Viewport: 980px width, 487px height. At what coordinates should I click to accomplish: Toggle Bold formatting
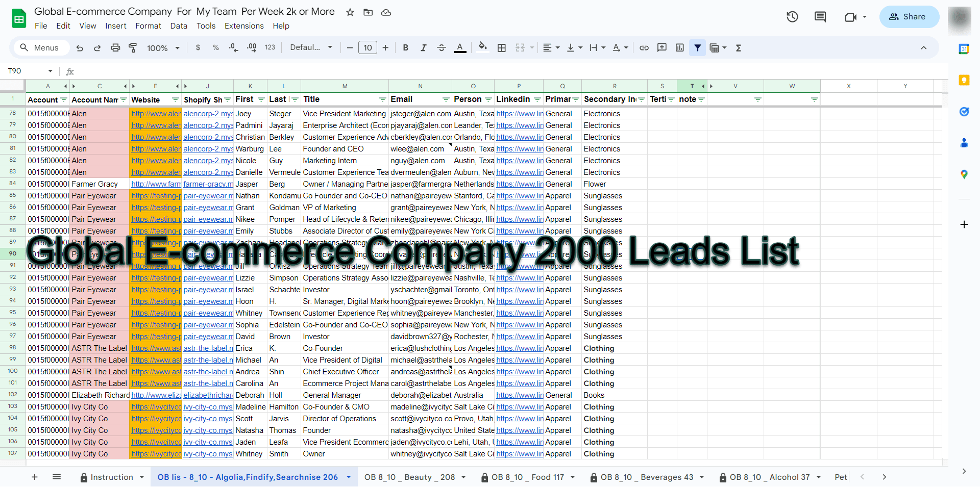405,48
